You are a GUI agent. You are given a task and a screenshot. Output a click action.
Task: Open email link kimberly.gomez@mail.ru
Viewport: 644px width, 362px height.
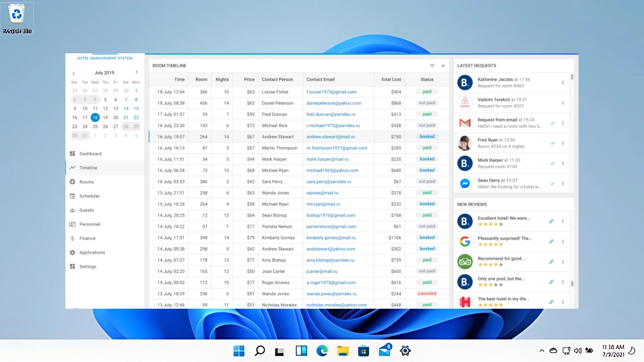331,238
